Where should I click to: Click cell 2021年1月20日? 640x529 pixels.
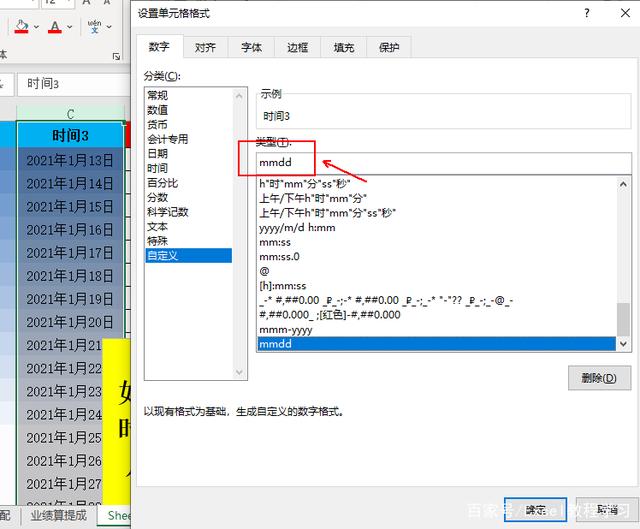(x=70, y=322)
